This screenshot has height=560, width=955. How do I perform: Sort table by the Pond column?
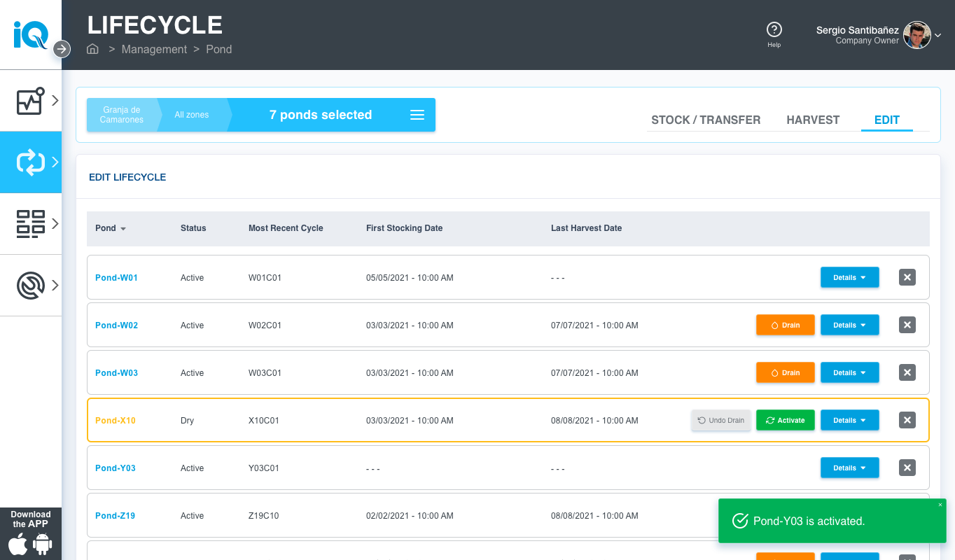pyautogui.click(x=111, y=228)
